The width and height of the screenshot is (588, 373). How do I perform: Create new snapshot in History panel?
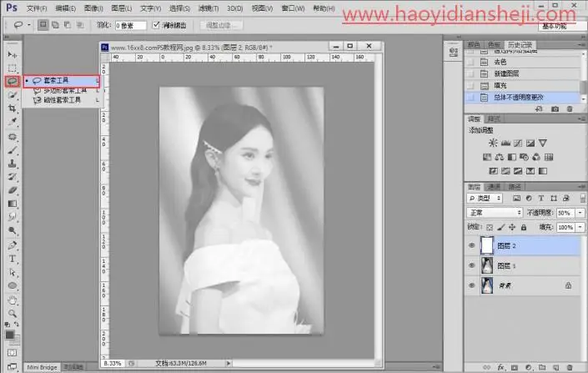tap(555, 108)
